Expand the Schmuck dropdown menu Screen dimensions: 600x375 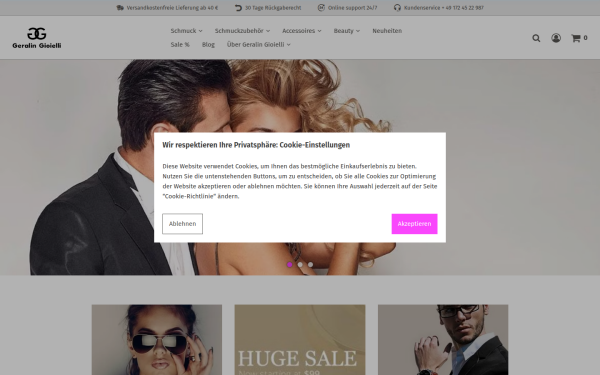(x=186, y=31)
